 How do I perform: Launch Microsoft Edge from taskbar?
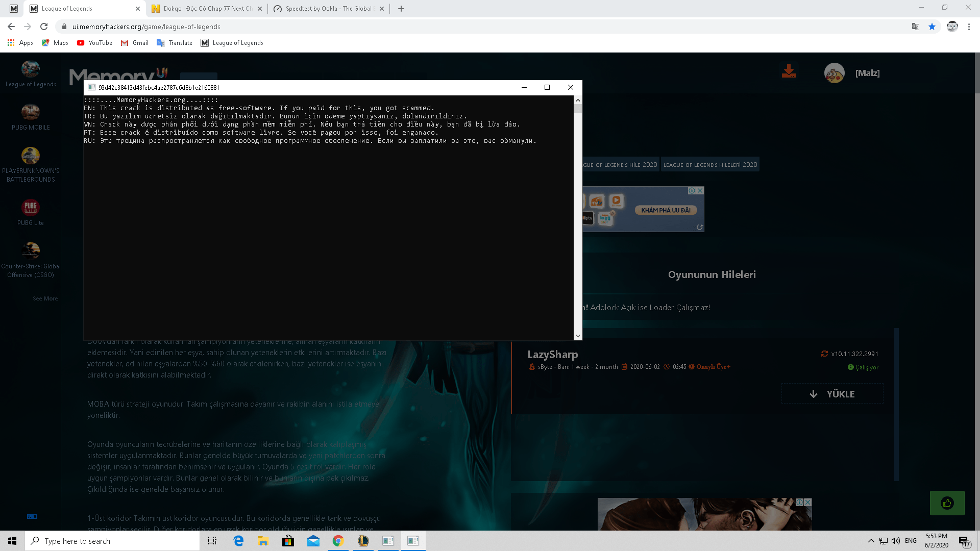(238, 541)
